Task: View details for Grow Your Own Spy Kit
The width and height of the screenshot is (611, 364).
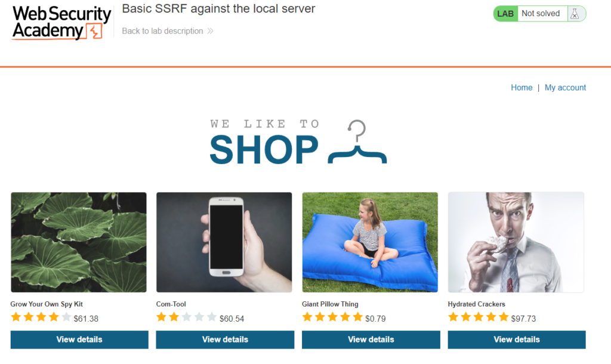Action: tap(79, 340)
